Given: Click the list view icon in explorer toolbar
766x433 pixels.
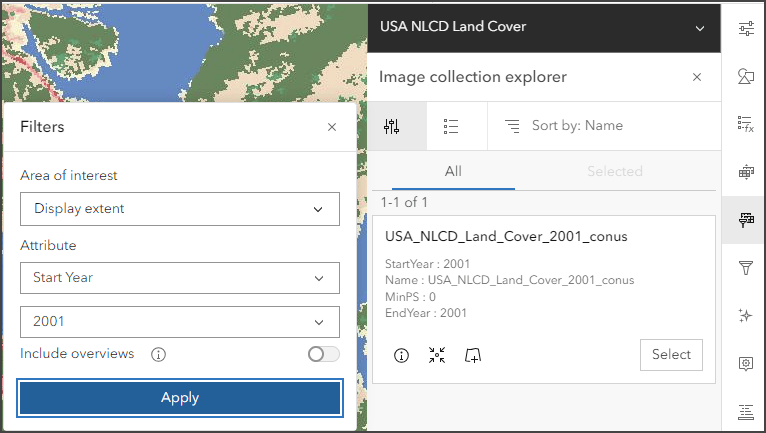Looking at the screenshot, I should pyautogui.click(x=451, y=127).
